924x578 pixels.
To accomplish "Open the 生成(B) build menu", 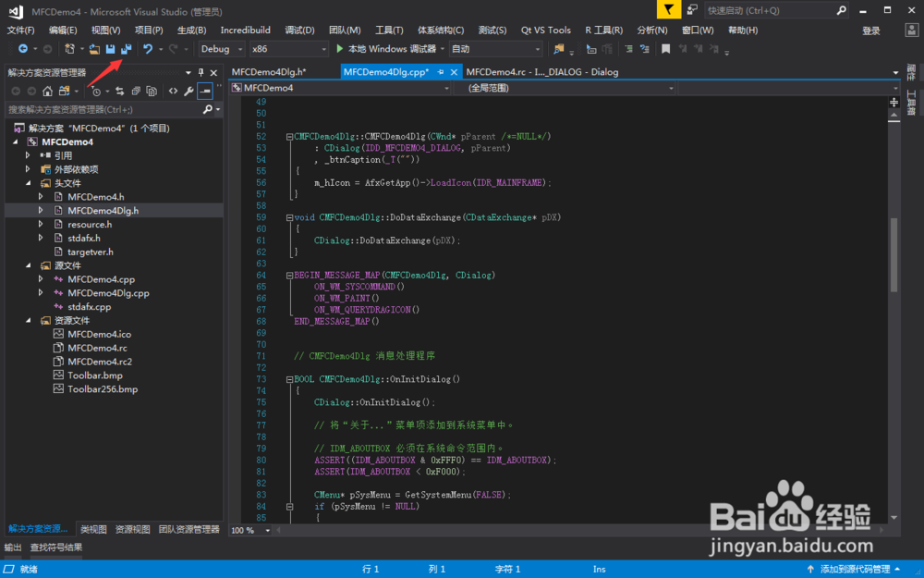I will (x=191, y=31).
